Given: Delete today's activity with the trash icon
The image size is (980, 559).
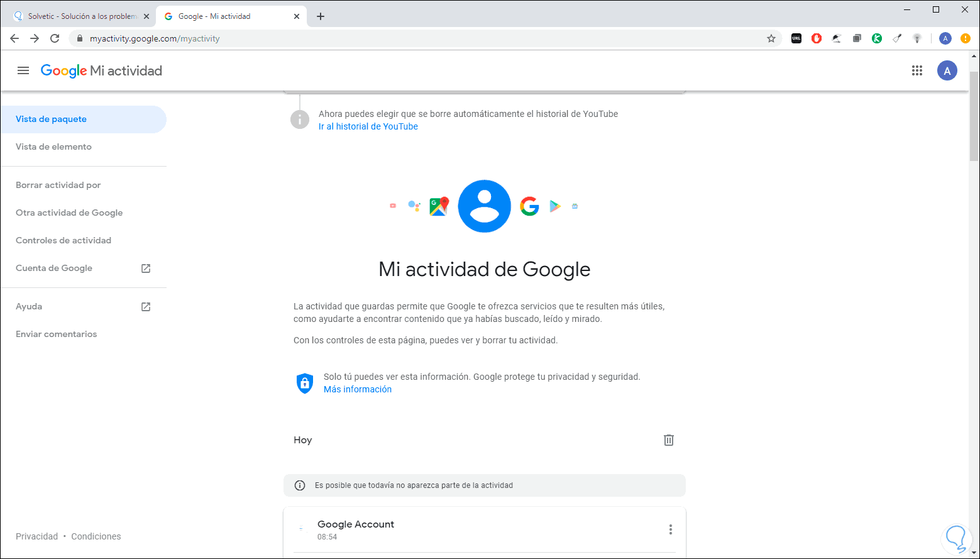Looking at the screenshot, I should click(x=669, y=440).
